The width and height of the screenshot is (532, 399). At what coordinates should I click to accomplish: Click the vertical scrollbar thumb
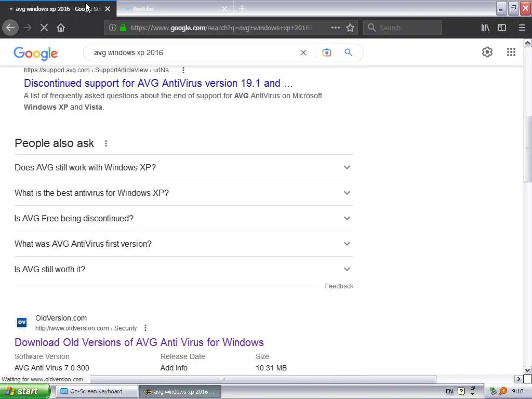tap(528, 149)
